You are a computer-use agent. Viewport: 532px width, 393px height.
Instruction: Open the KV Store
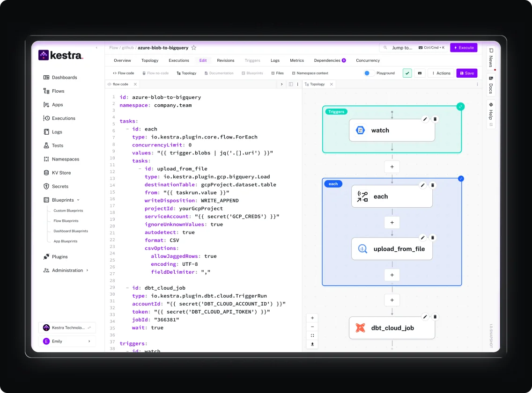point(57,173)
